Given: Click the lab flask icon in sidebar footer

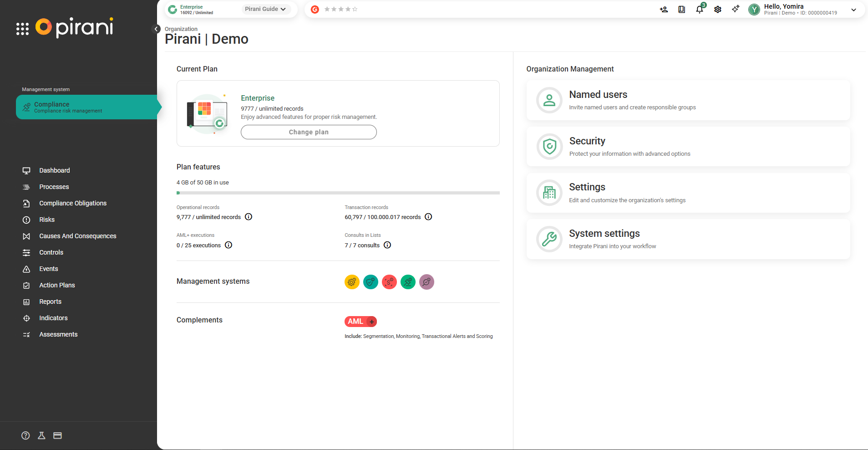Looking at the screenshot, I should coord(41,435).
